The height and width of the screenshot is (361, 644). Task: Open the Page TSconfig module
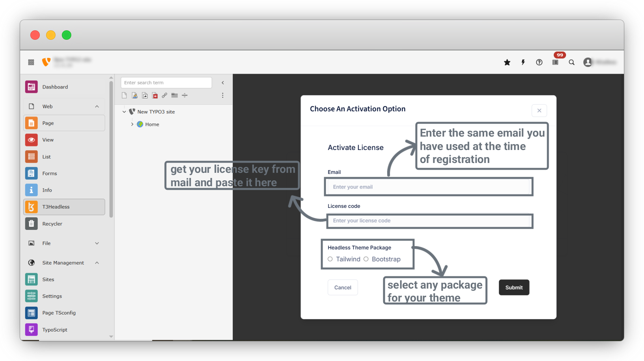click(64, 313)
